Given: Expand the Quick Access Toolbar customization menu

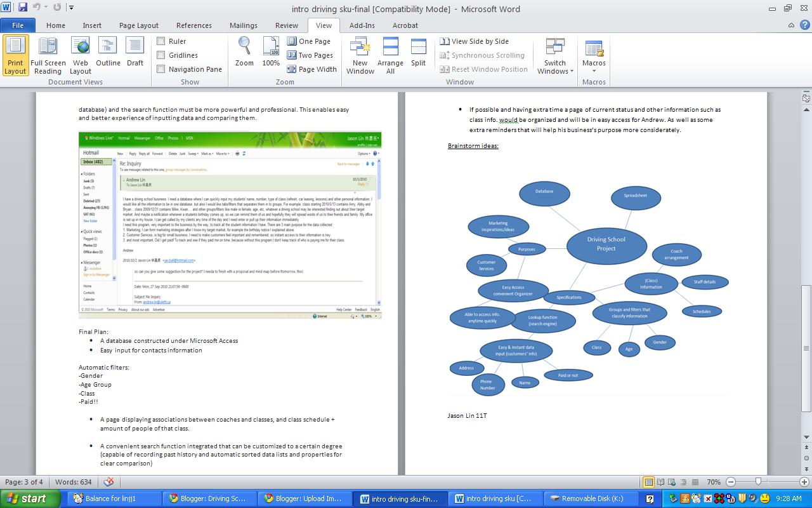Looking at the screenshot, I should (x=71, y=7).
